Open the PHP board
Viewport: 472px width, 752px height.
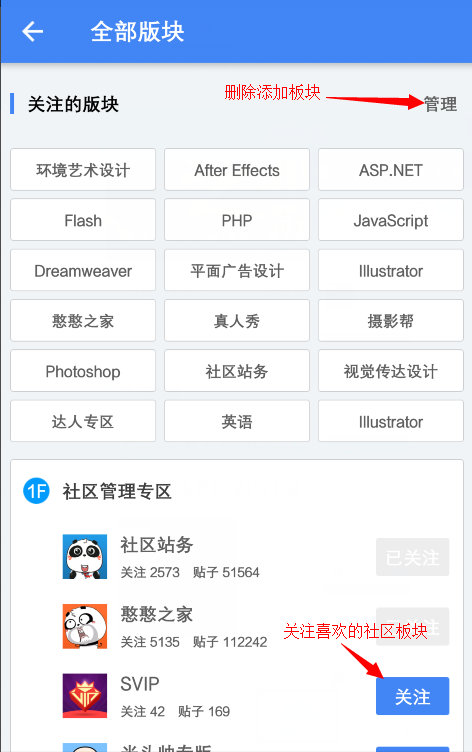tap(237, 220)
